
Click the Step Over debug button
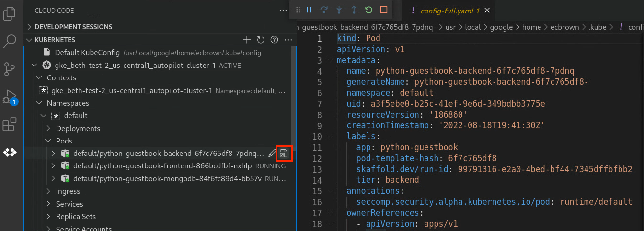tap(324, 10)
